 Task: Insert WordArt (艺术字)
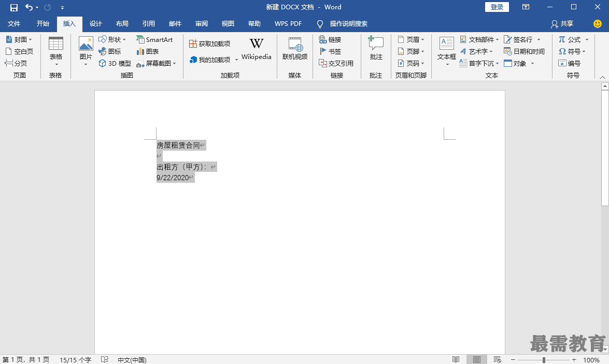point(476,51)
